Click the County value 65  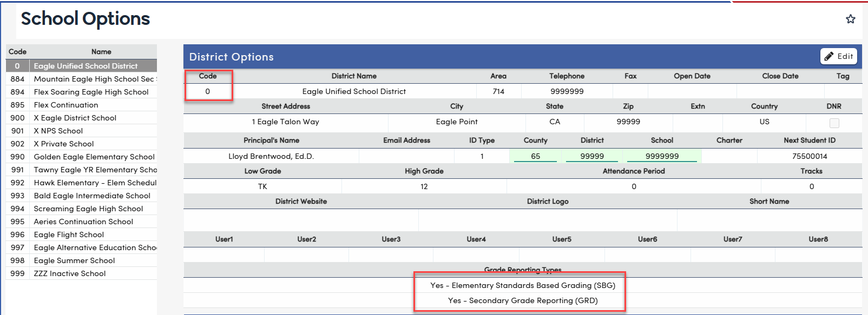(x=535, y=156)
